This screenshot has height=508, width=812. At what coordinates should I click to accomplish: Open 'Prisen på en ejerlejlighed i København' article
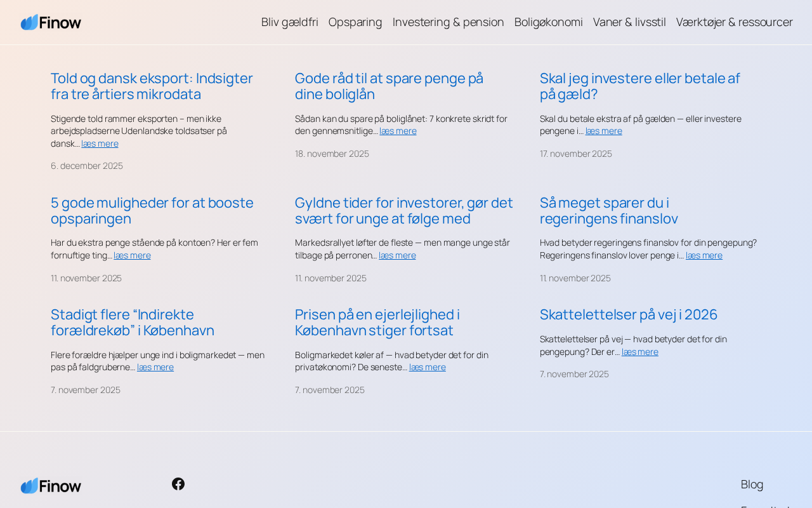pyautogui.click(x=377, y=323)
